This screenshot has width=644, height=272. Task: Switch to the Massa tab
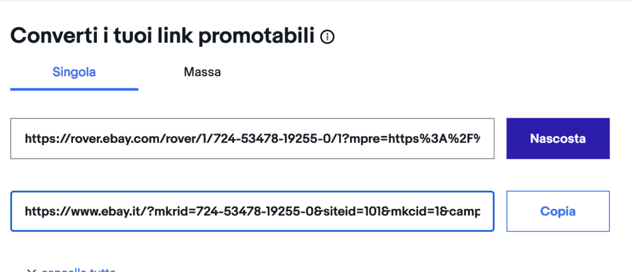click(x=202, y=72)
